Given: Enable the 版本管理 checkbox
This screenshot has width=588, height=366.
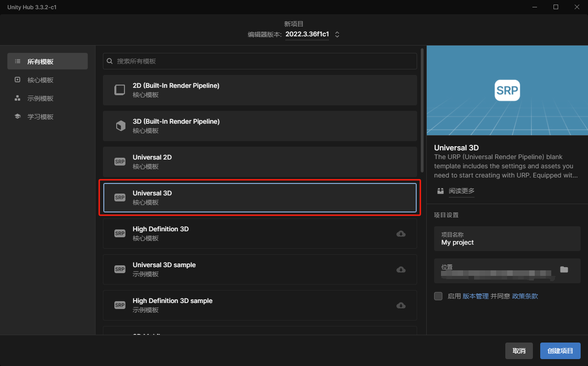Looking at the screenshot, I should click(x=438, y=296).
